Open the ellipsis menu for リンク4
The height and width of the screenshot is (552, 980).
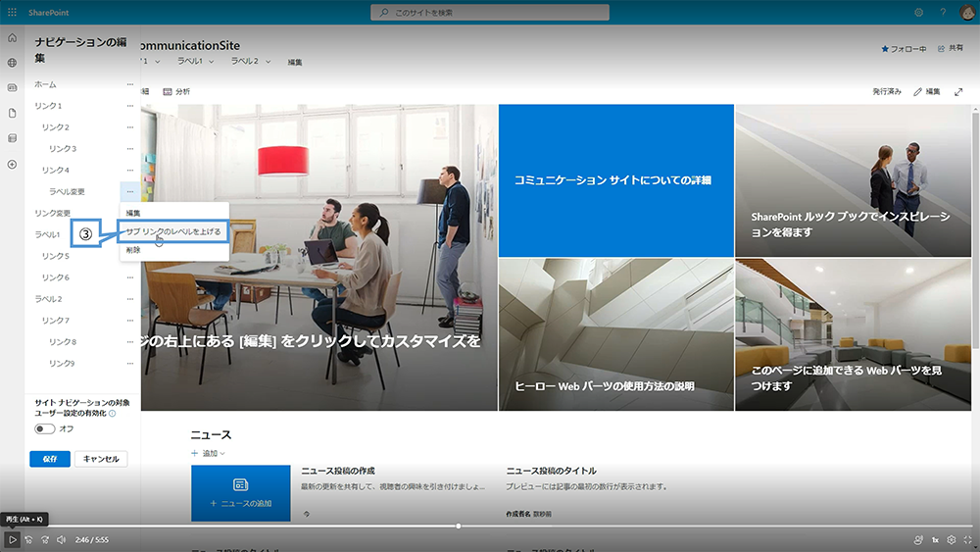[130, 170]
